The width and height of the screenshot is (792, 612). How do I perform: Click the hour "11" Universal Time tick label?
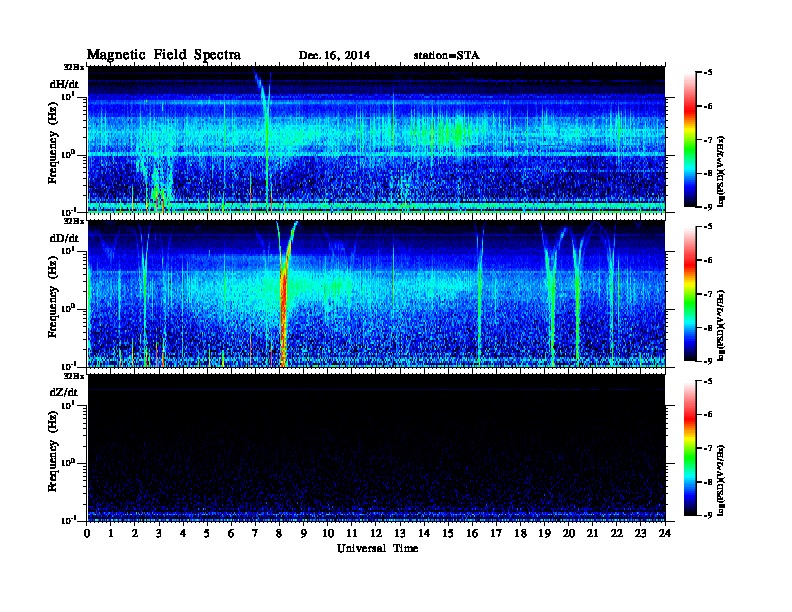tap(352, 533)
